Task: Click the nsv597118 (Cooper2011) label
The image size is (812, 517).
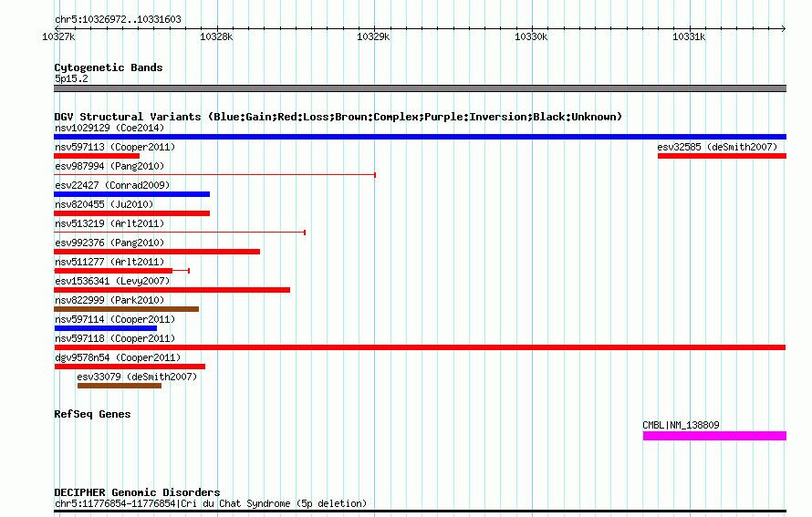Action: pyautogui.click(x=115, y=338)
